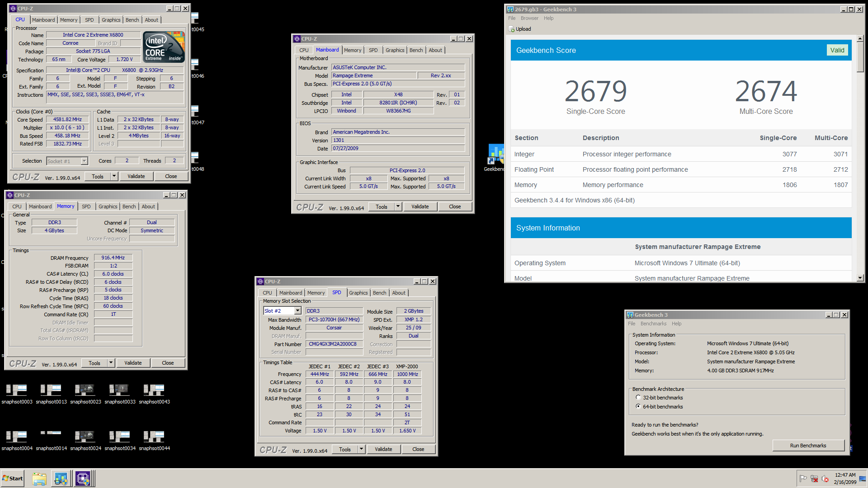Click the BIOS Version field 1301
The image size is (868, 488).
coord(398,140)
